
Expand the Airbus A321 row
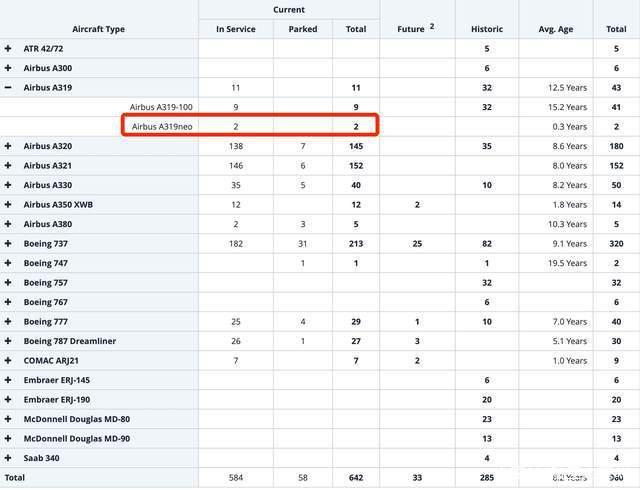8,165
